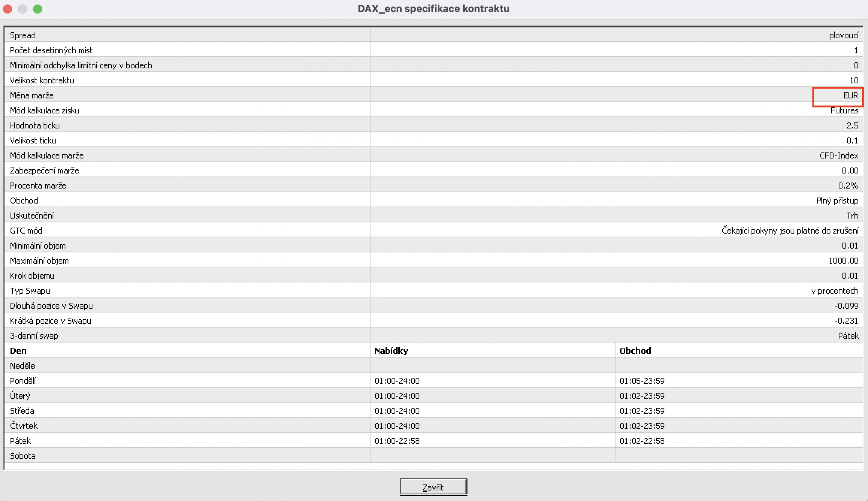Image resolution: width=868 pixels, height=501 pixels.
Task: Select the Krok objemu value 0.01
Action: [850, 276]
